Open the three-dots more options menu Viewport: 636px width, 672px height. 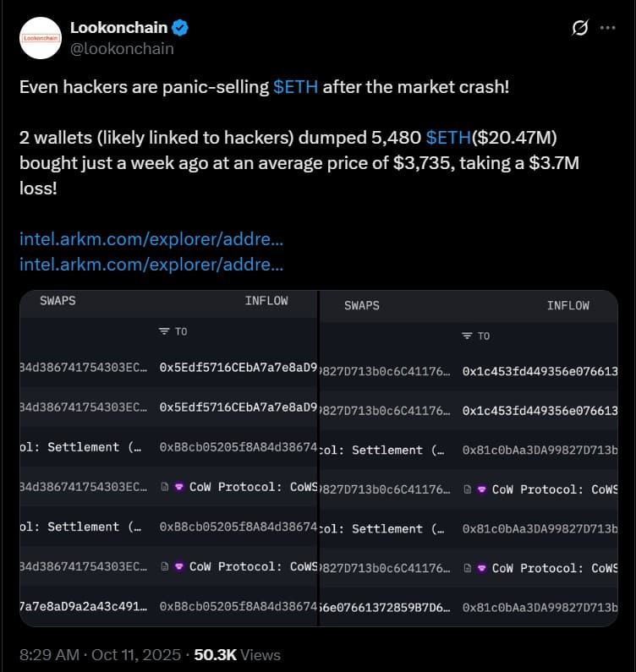[607, 28]
